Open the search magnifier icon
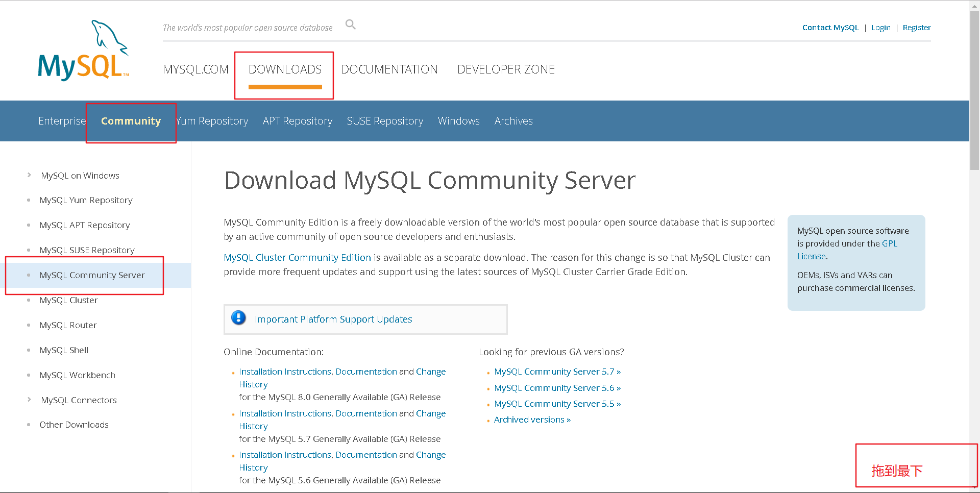980x493 pixels. (350, 24)
